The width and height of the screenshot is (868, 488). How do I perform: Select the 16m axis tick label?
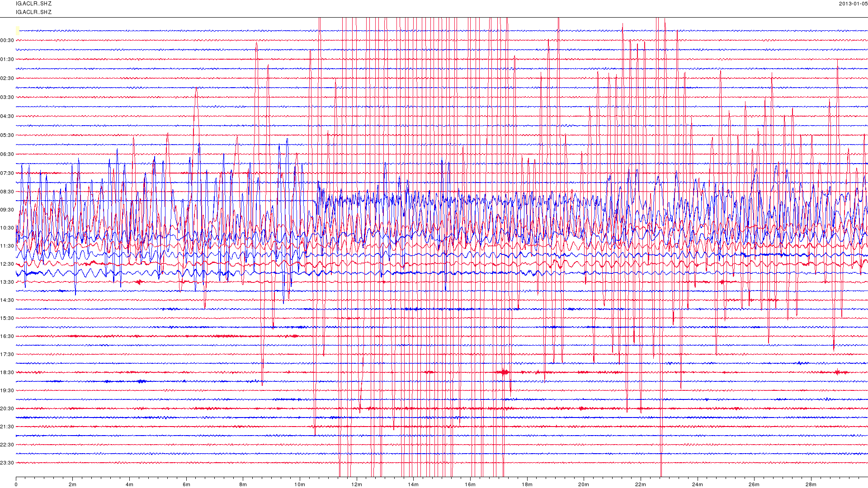pos(471,485)
